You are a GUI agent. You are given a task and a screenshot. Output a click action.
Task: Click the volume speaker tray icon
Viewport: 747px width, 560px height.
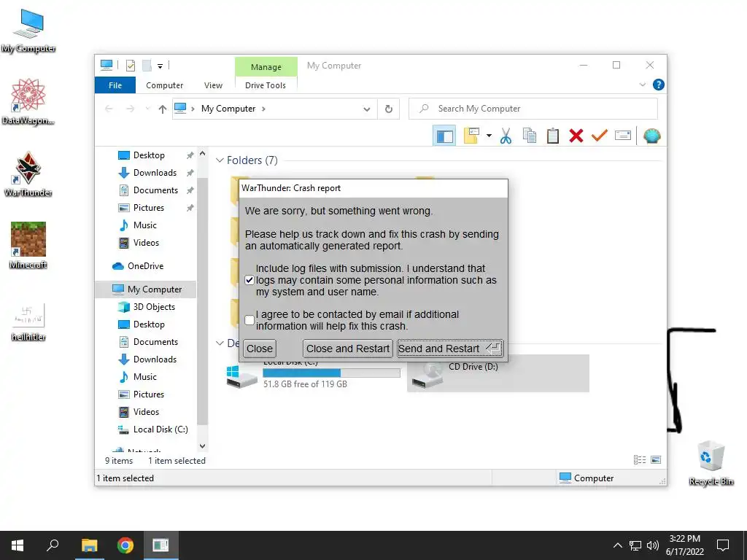click(653, 545)
